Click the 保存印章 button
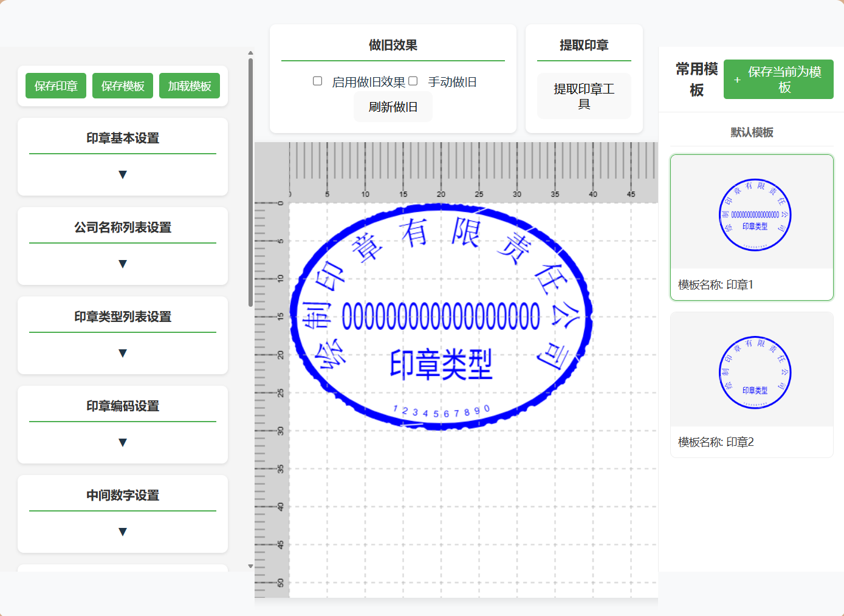844x616 pixels. coord(55,86)
